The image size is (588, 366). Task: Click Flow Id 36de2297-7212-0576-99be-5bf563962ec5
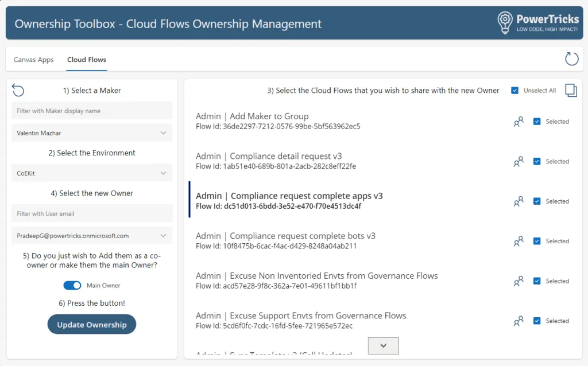pos(278,127)
